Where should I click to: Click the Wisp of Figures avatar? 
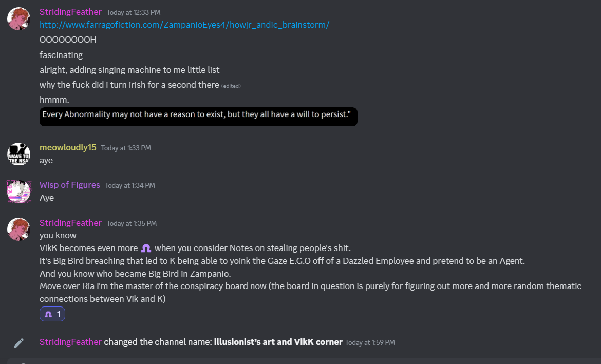click(18, 191)
